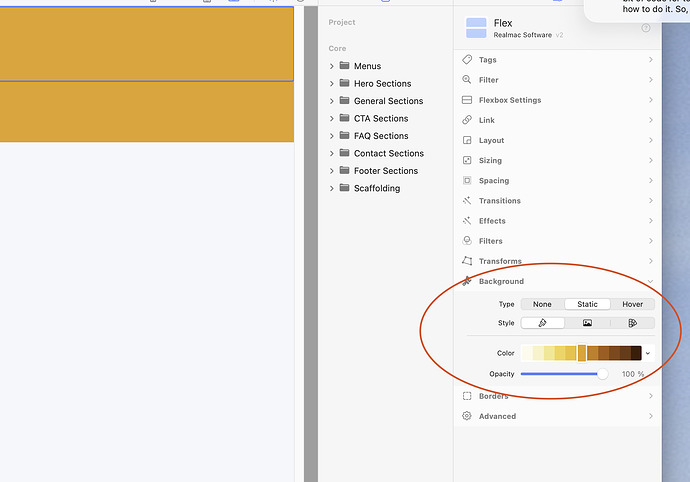This screenshot has height=482, width=690.
Task: Open the Transitions section
Action: pyautogui.click(x=557, y=201)
